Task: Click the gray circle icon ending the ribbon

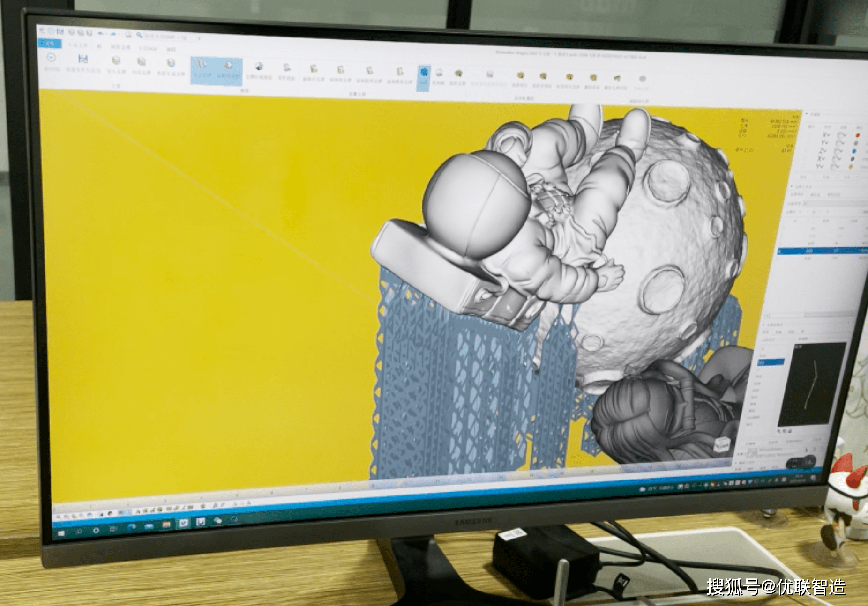Action: tap(642, 79)
